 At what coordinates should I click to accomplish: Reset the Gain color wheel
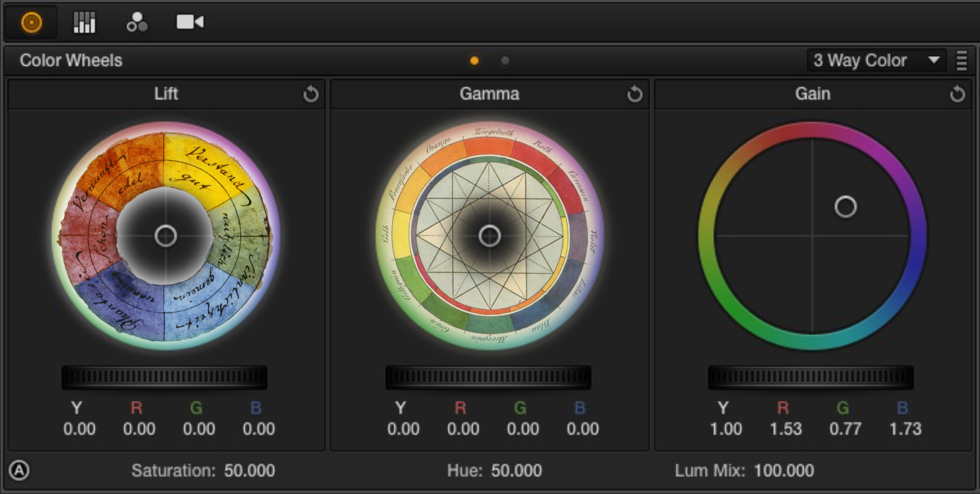pos(957,94)
